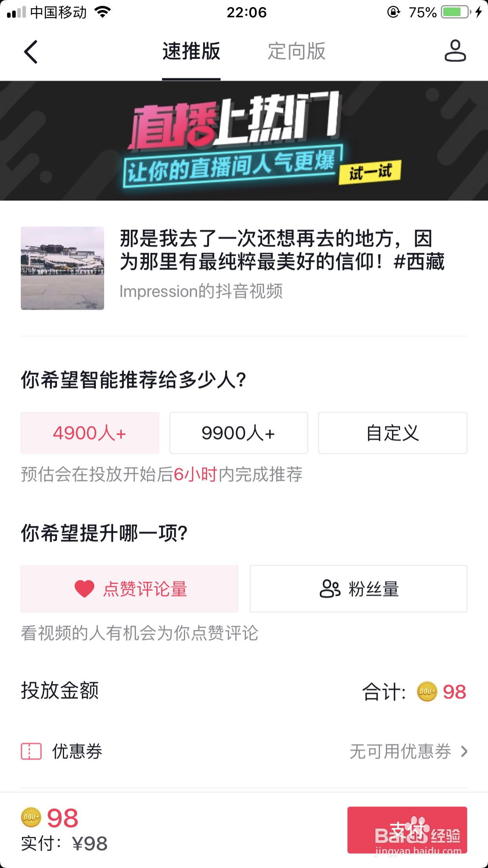This screenshot has height=868, width=488.
Task: Tap the battery status indicator
Action: click(455, 12)
